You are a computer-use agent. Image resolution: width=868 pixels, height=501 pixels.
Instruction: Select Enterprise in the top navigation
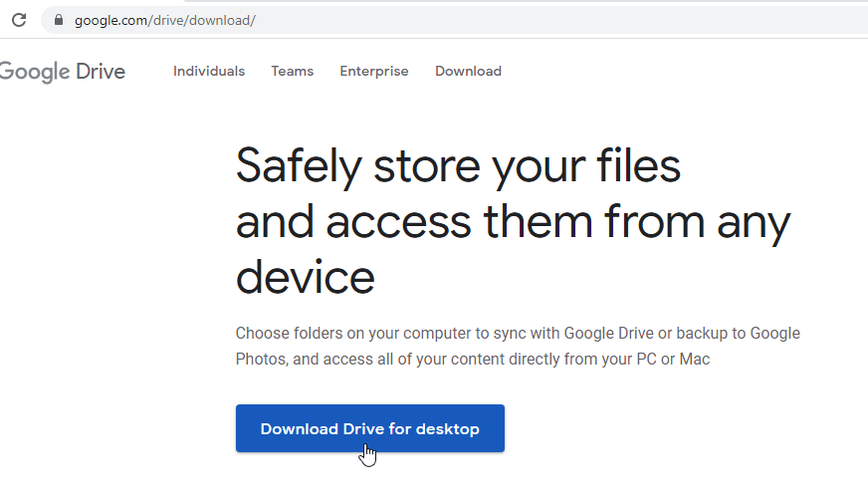[x=374, y=72]
